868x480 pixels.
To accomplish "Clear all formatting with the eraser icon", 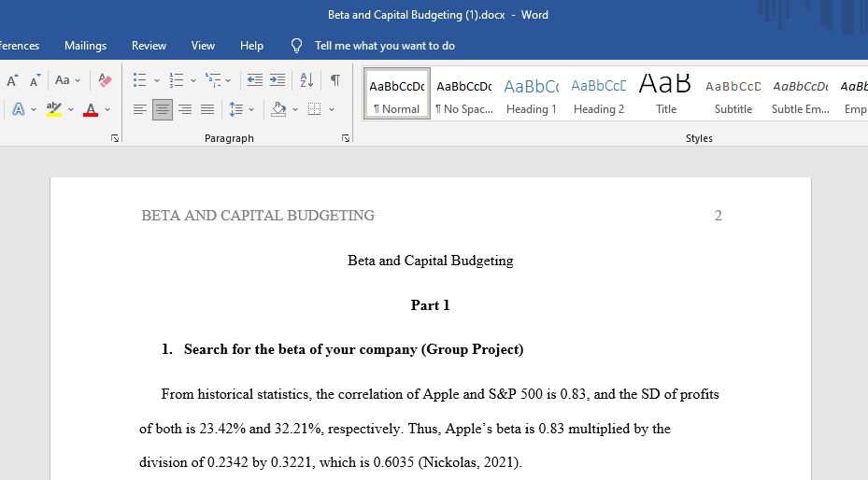I will click(x=105, y=80).
